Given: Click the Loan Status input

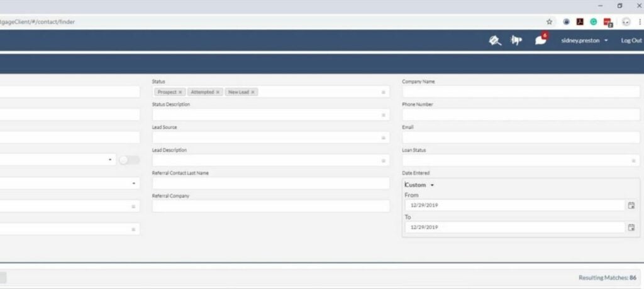Looking at the screenshot, I should [x=521, y=160].
